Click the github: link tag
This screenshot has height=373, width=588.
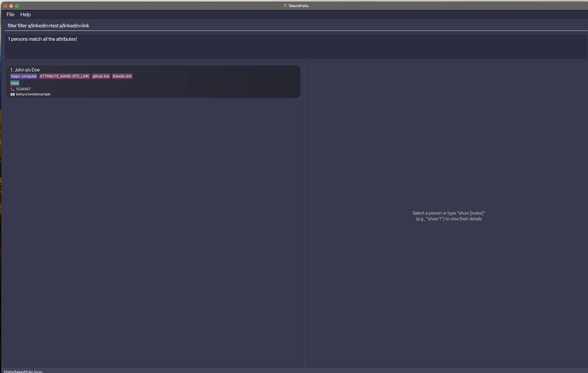coord(101,76)
